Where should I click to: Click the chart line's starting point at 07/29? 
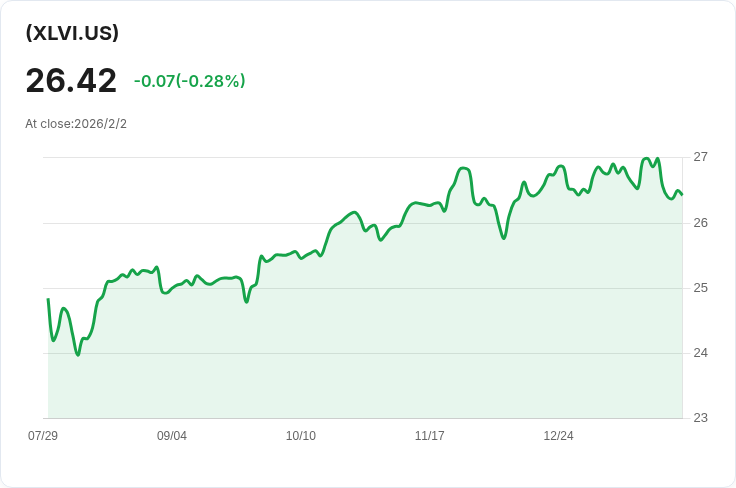48,299
